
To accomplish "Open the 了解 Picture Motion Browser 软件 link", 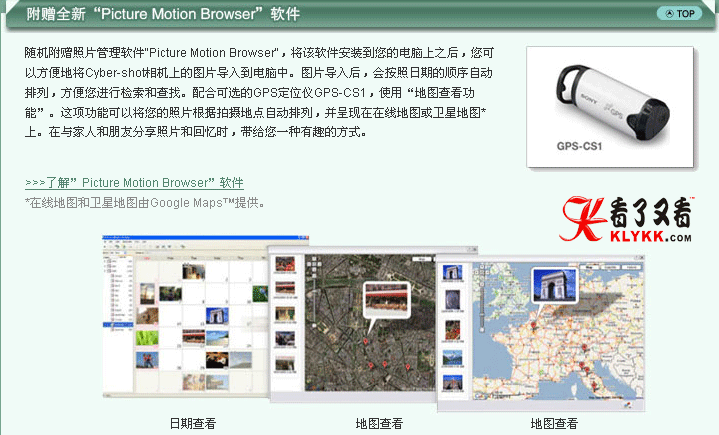I will click(x=134, y=183).
